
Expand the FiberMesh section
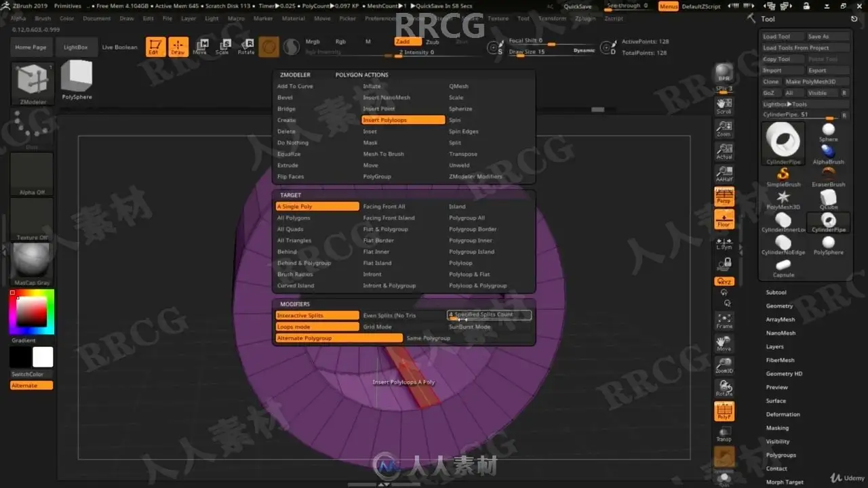[780, 360]
